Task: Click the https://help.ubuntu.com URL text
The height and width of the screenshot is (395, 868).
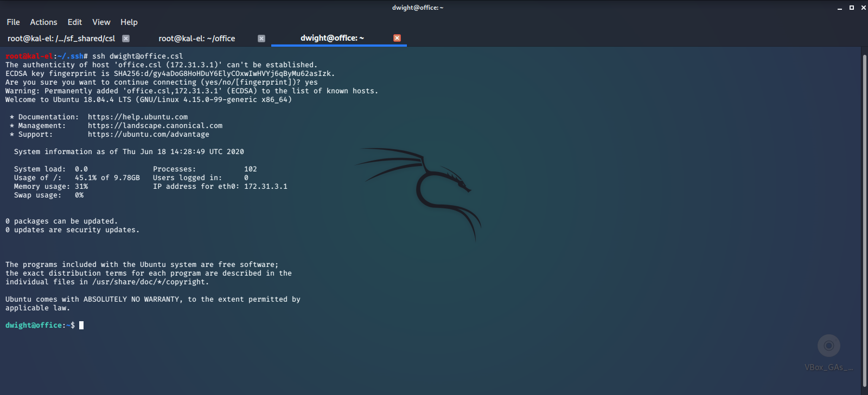Action: [138, 117]
